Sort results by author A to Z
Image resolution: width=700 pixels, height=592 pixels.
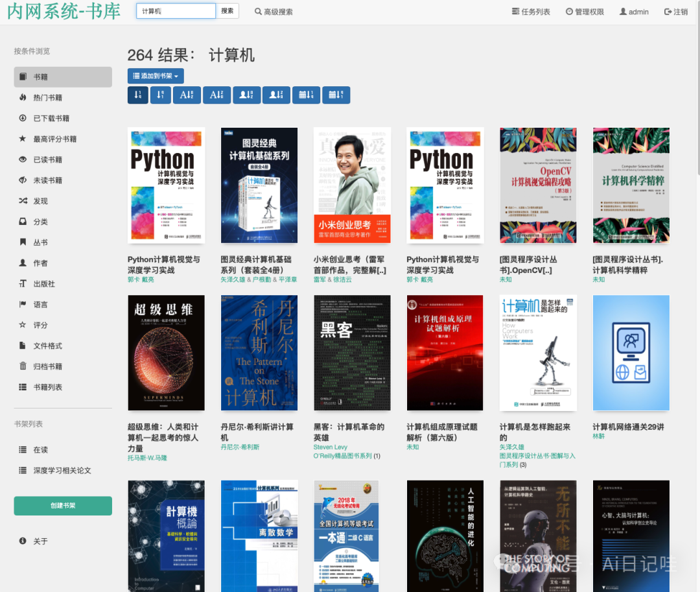pyautogui.click(x=246, y=95)
